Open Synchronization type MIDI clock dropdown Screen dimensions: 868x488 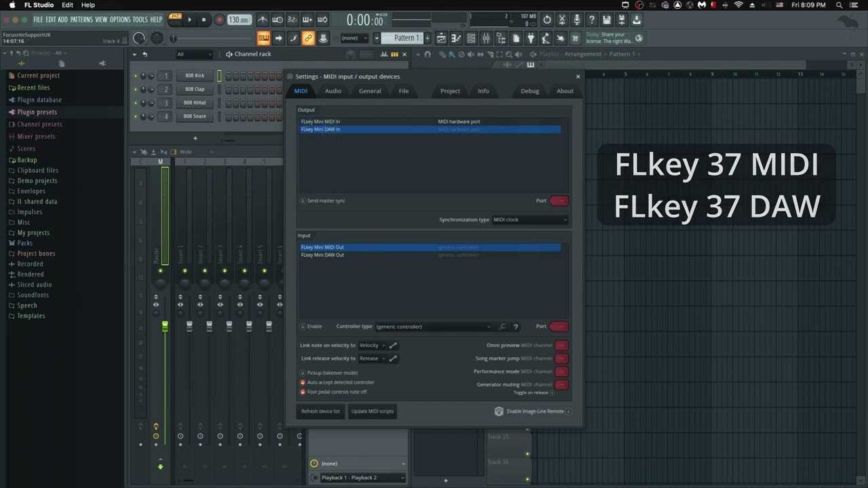[530, 220]
